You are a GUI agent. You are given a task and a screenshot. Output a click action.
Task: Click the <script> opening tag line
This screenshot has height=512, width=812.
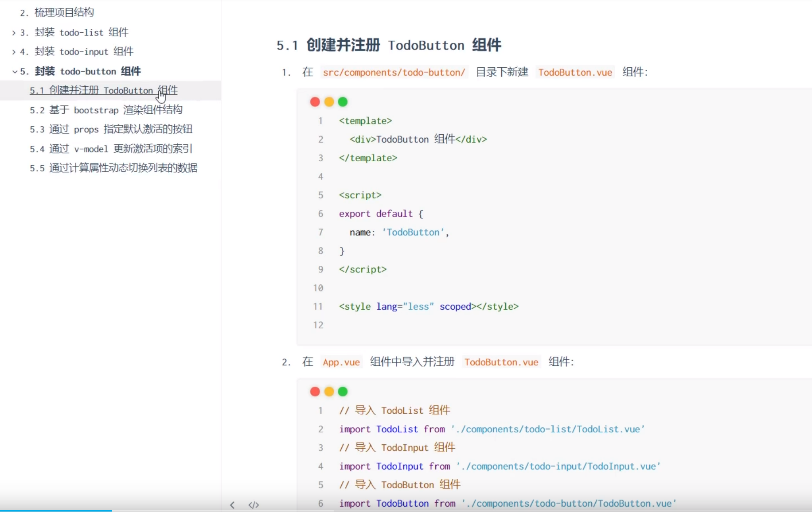(360, 195)
